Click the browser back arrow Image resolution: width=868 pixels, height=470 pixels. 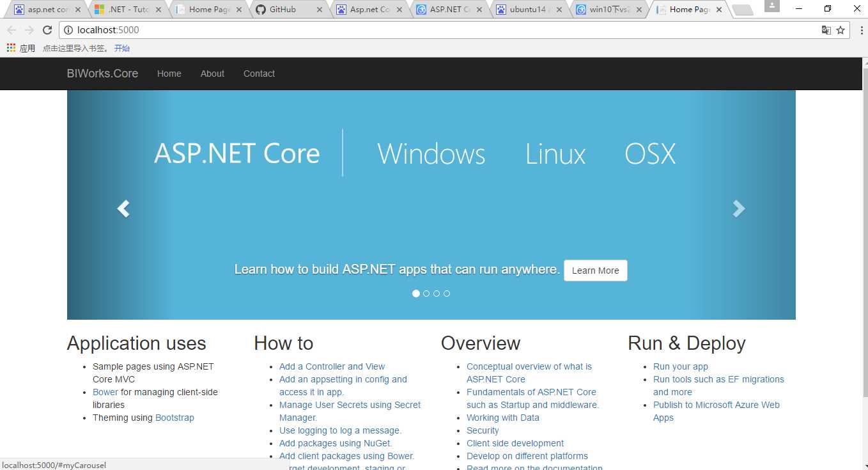pos(12,30)
